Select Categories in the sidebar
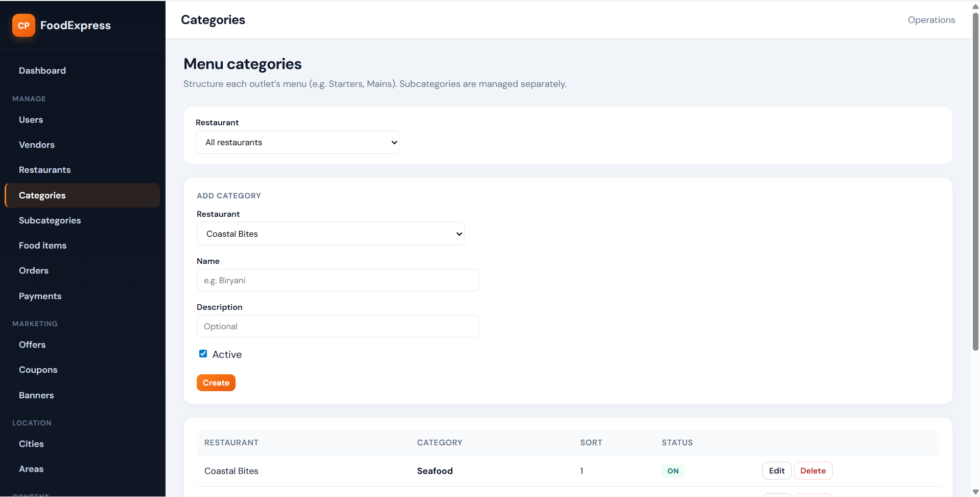This screenshot has width=980, height=497. click(x=82, y=195)
